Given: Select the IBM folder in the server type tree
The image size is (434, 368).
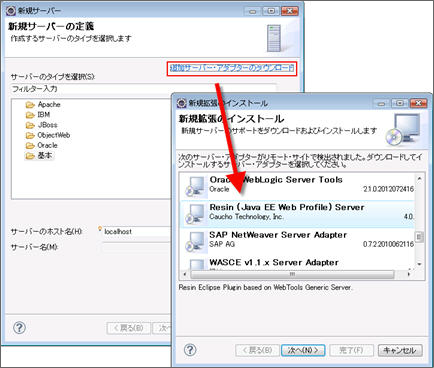Looking at the screenshot, I should pos(44,115).
